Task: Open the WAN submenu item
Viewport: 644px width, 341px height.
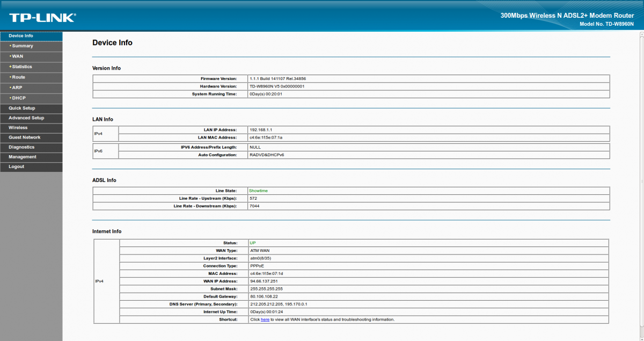Action: coord(31,56)
